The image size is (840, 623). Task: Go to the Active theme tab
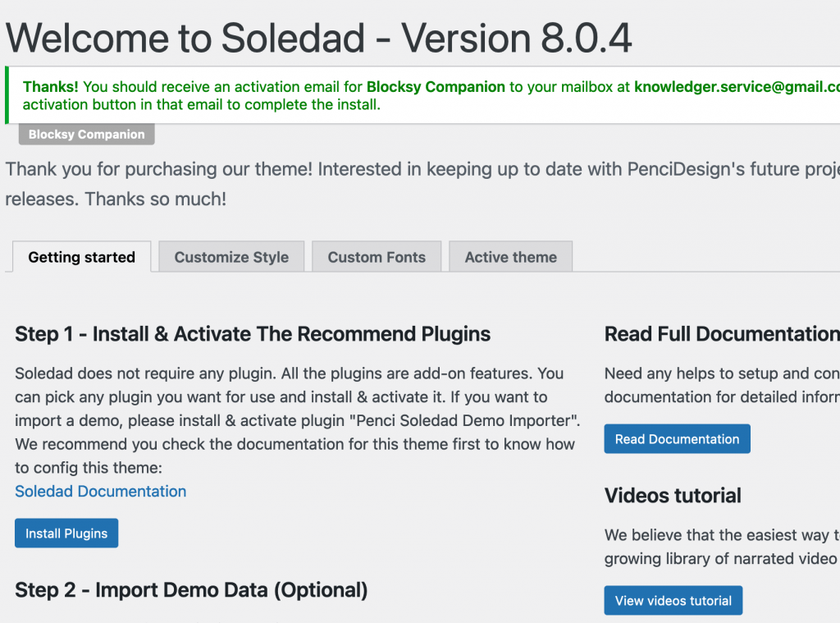[510, 257]
